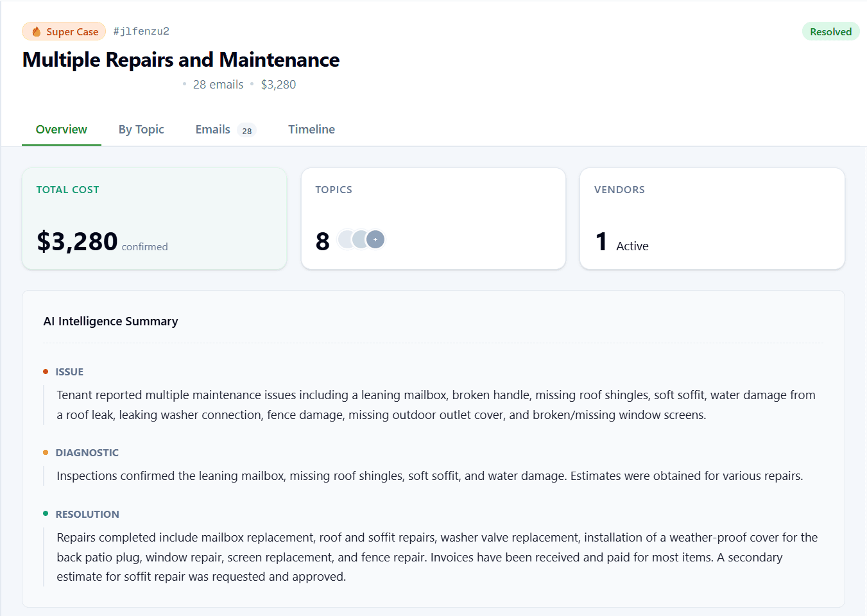The width and height of the screenshot is (867, 616).
Task: Click the yellow dot beside DIAGNOSTIC heading
Action: pos(46,452)
